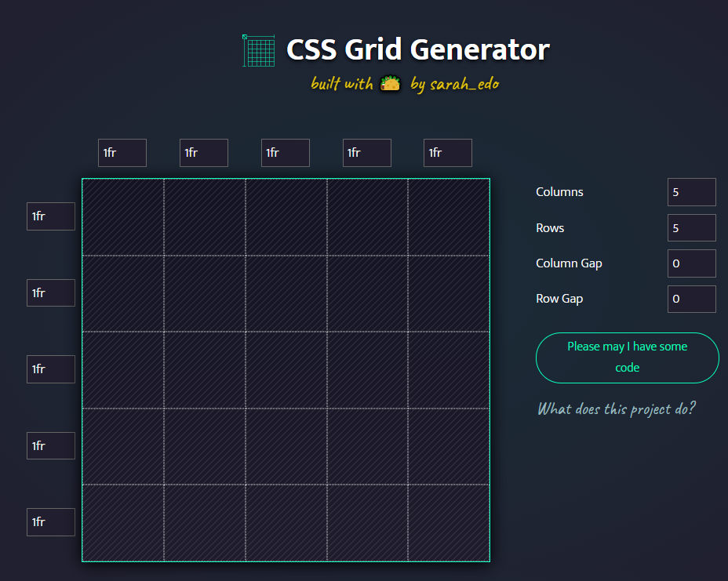
Task: Select the center cell of the grid
Action: pos(286,370)
